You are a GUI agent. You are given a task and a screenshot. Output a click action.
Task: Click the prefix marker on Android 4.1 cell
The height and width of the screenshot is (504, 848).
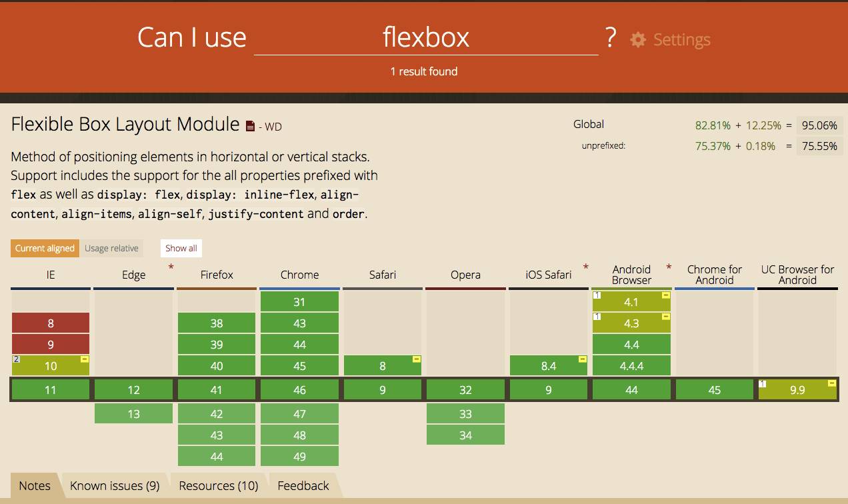tap(666, 295)
